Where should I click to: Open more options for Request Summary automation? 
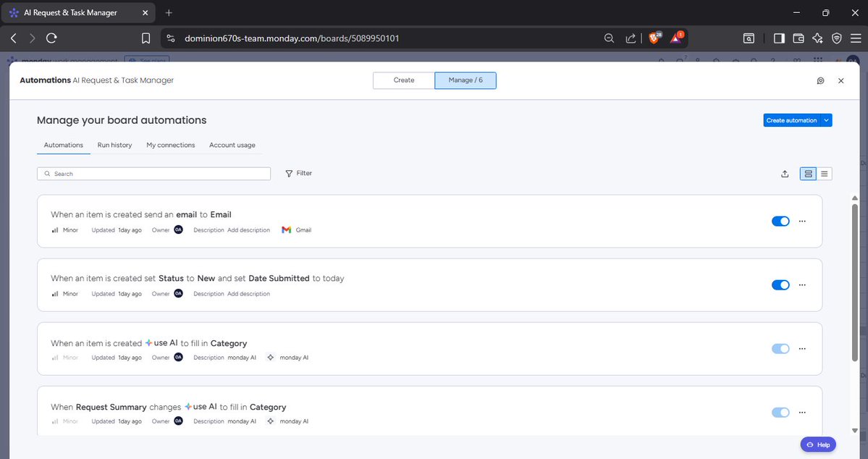tap(802, 413)
